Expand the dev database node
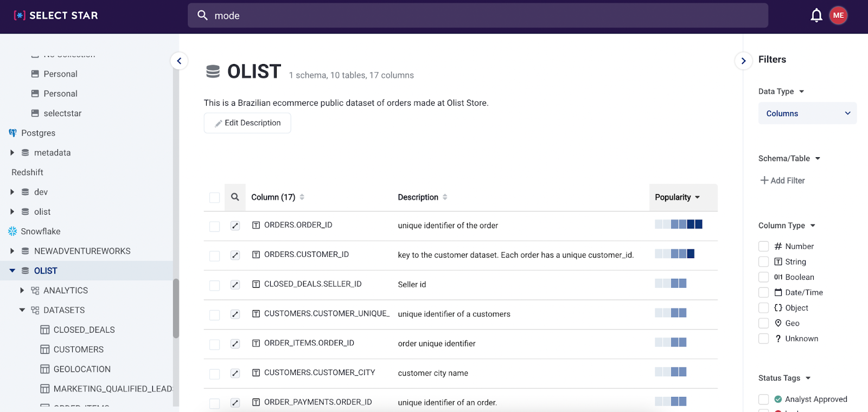 pos(12,192)
